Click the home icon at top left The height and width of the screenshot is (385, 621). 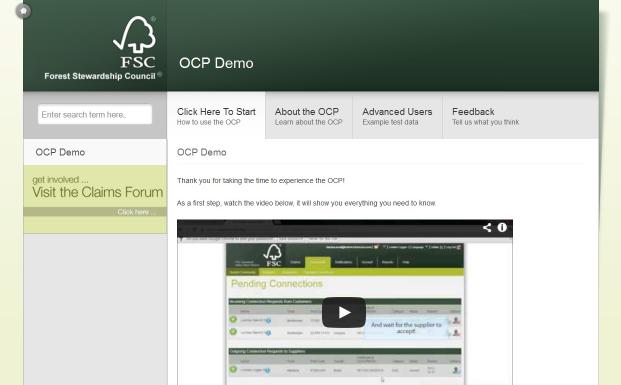(23, 11)
